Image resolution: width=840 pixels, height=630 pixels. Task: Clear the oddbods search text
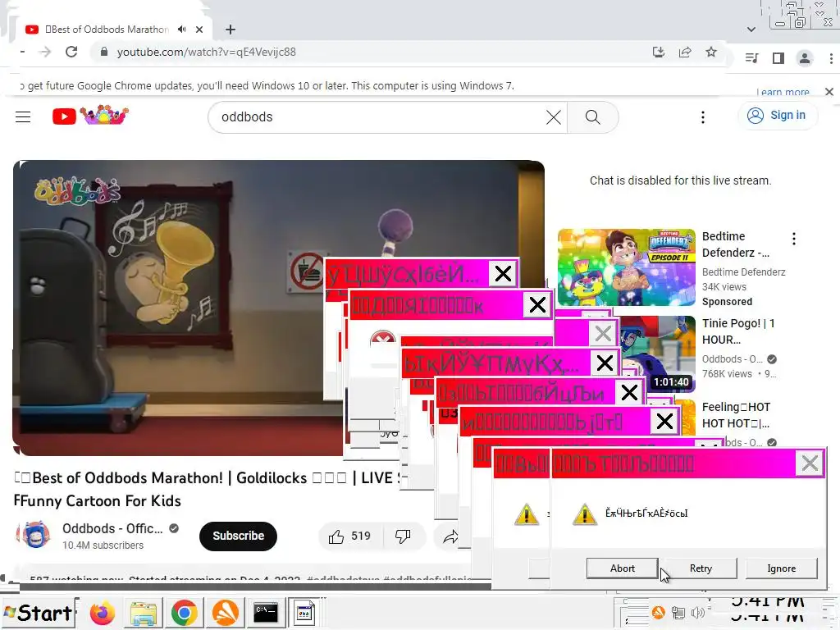(554, 116)
